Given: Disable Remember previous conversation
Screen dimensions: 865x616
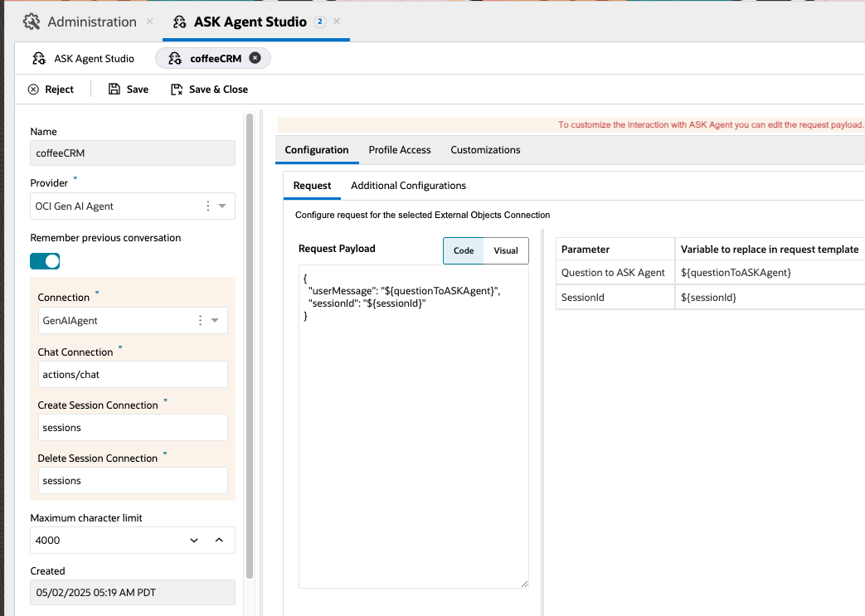Looking at the screenshot, I should [45, 260].
